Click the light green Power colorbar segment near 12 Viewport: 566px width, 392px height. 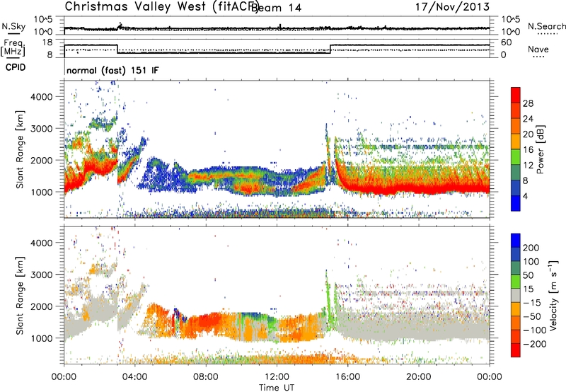516,156
